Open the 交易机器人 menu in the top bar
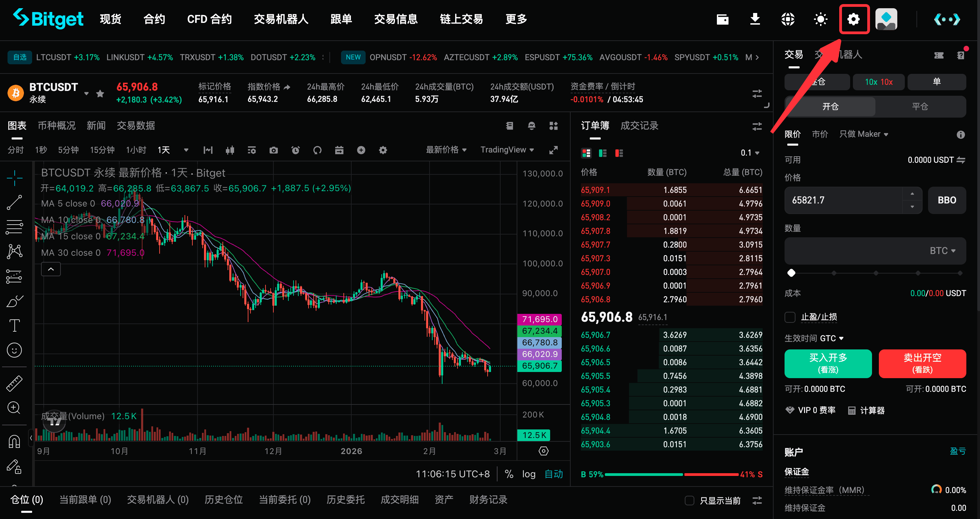Image resolution: width=980 pixels, height=519 pixels. [x=281, y=19]
